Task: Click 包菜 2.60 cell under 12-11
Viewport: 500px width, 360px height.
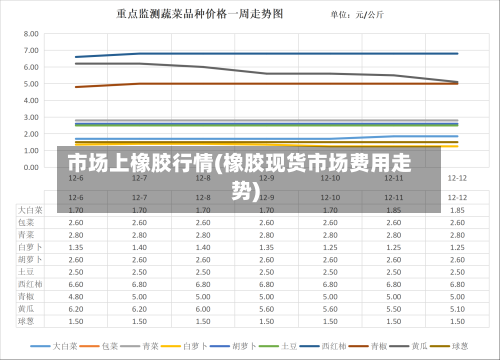Action: pyautogui.click(x=394, y=223)
